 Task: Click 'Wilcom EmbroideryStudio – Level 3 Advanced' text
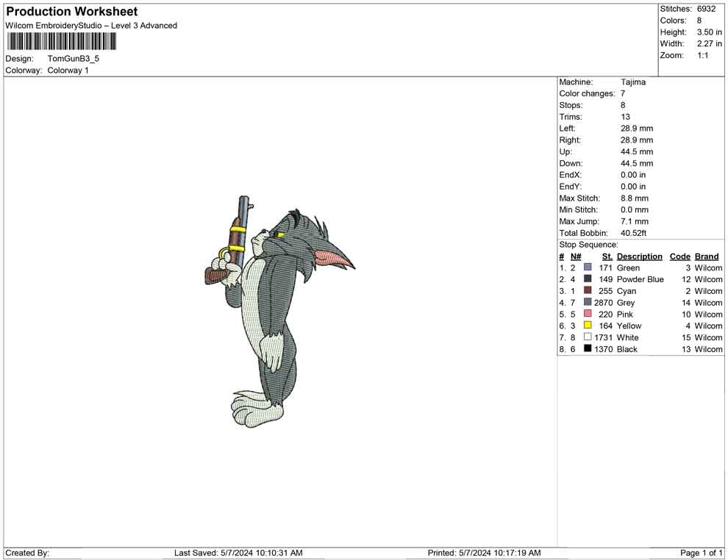(91, 26)
